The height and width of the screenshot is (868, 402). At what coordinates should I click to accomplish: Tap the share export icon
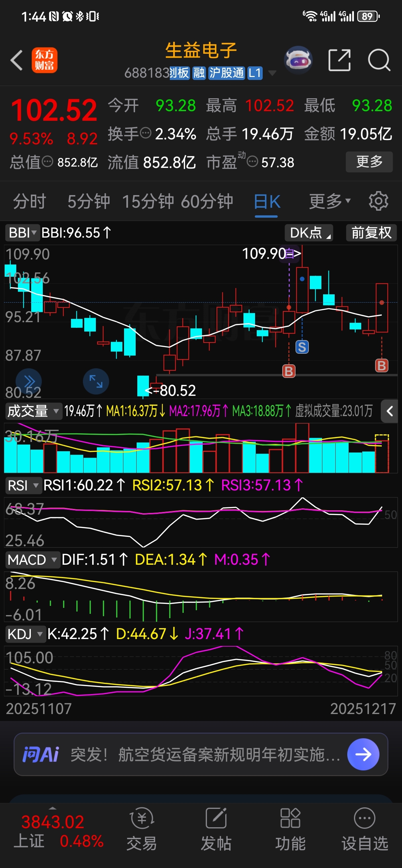[339, 60]
